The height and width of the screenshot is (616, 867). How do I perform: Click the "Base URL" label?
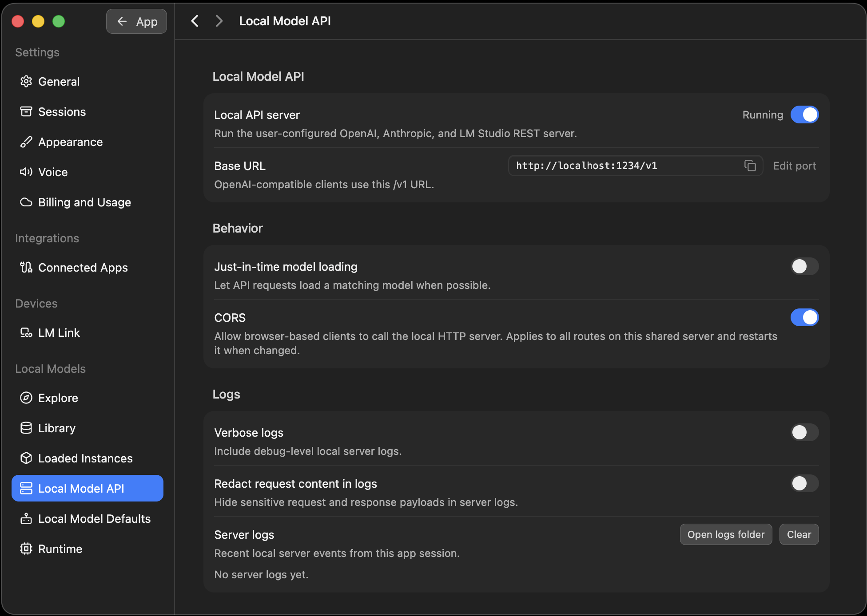239,166
